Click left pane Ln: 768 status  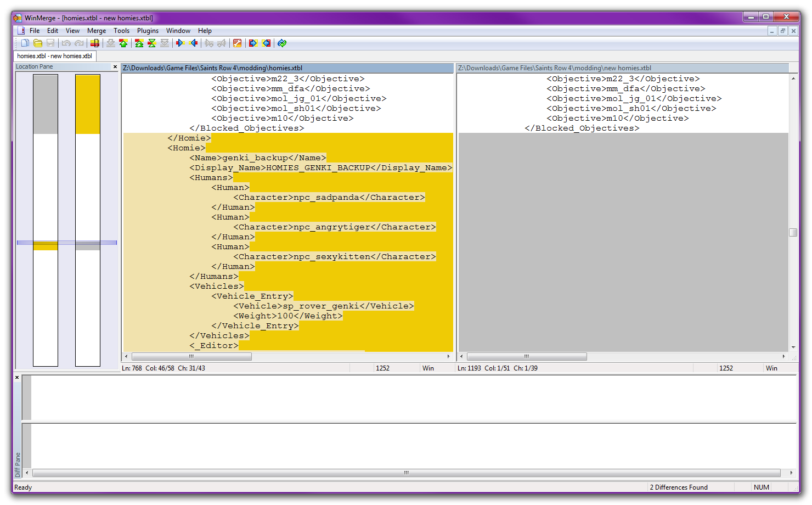[x=132, y=368]
